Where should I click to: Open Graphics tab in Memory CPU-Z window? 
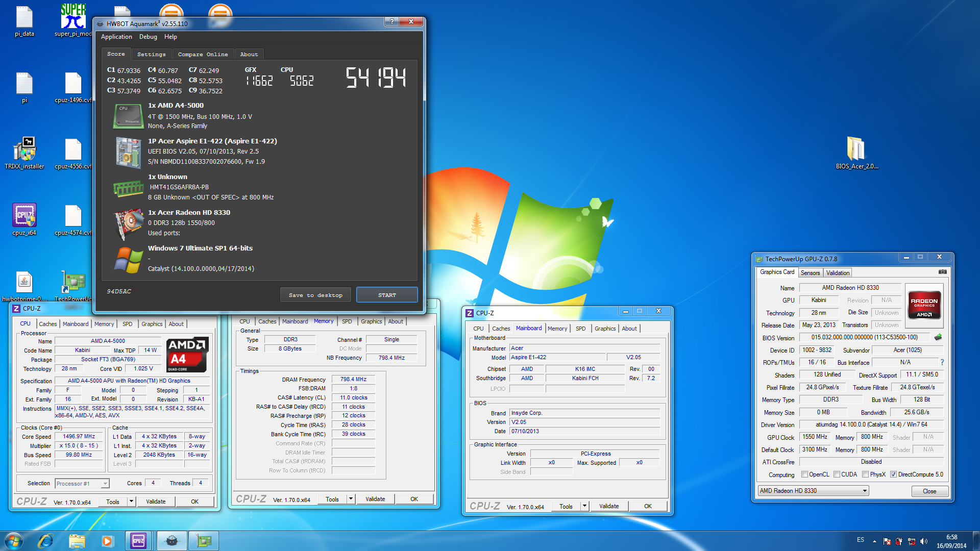371,321
